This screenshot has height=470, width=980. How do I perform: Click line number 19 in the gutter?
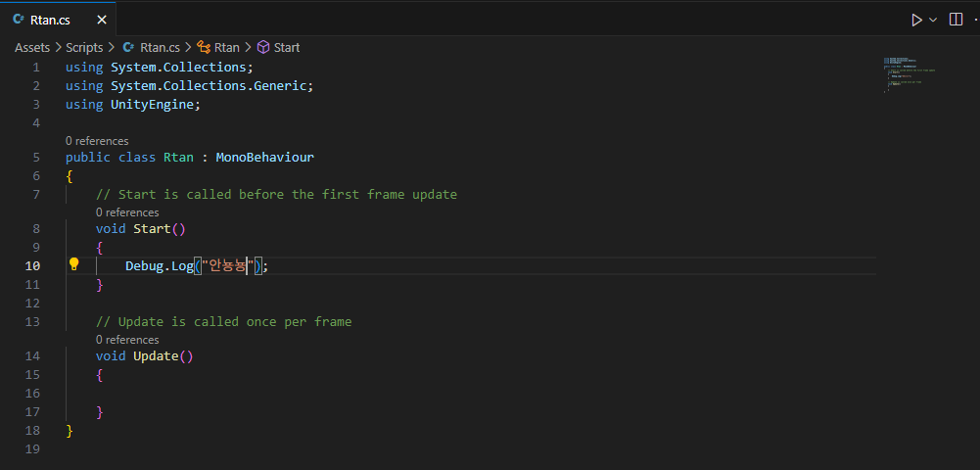32,449
